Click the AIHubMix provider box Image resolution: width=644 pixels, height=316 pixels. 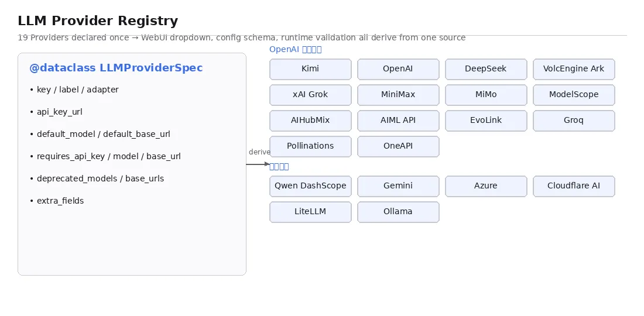click(x=310, y=121)
